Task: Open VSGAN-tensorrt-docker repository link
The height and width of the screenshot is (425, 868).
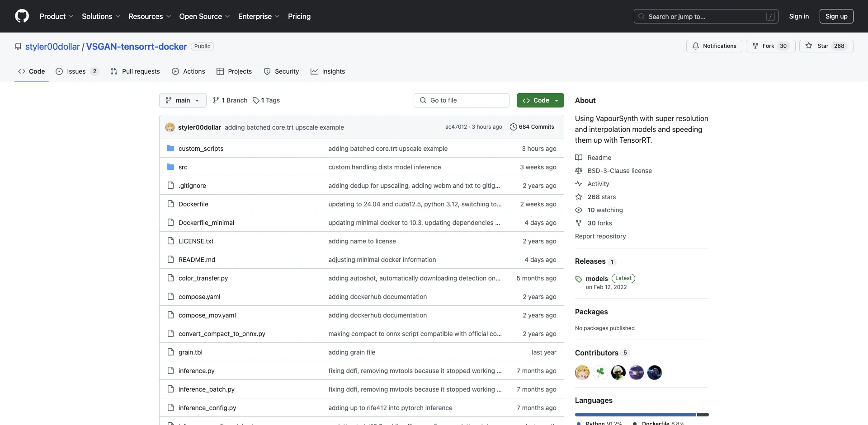Action: pos(137,47)
